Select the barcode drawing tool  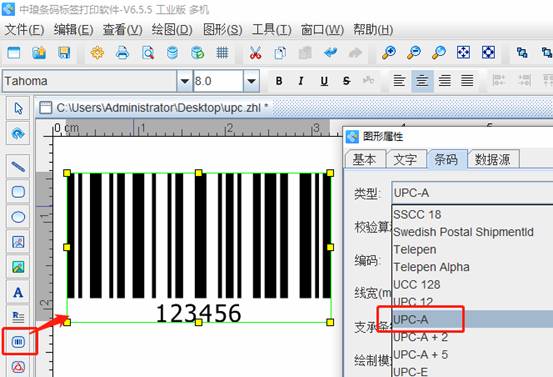pyautogui.click(x=18, y=341)
